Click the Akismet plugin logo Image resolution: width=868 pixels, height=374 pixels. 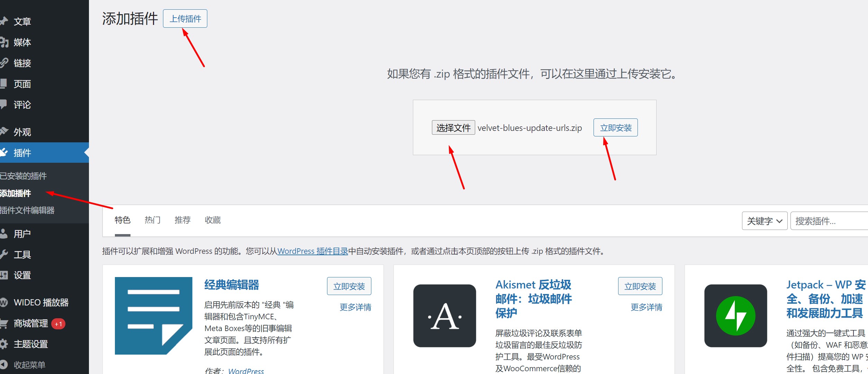(x=444, y=315)
